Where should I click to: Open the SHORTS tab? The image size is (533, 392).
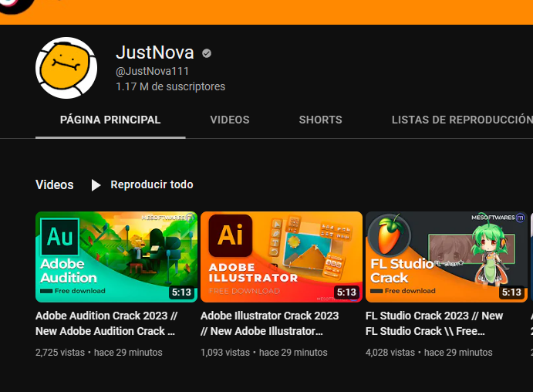[x=321, y=120]
